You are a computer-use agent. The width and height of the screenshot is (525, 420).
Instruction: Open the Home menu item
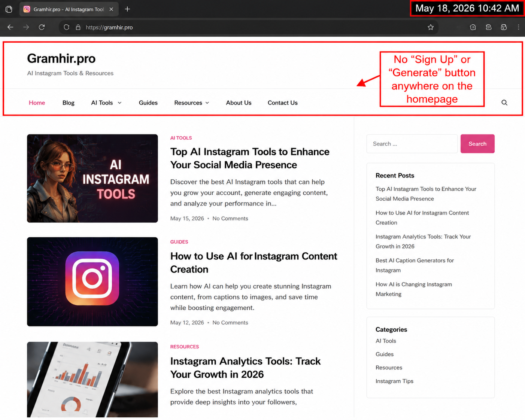[x=37, y=103]
